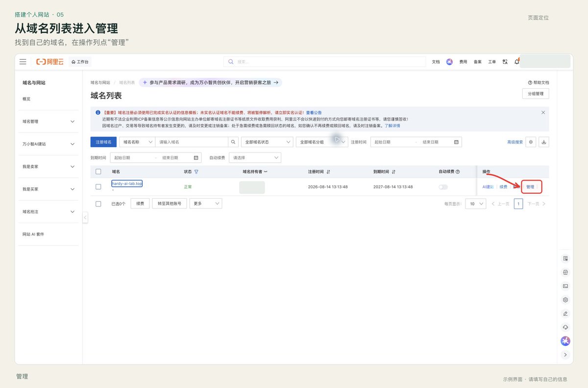Open the purple AI assistant icon in top bar
This screenshot has height=388, width=588.
449,62
